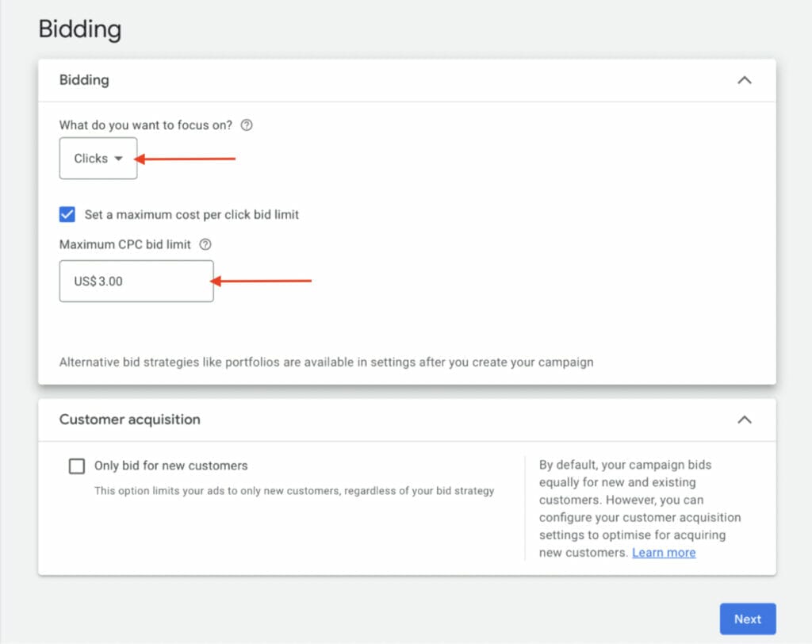Select the Customer acquisition section header
This screenshot has width=812, height=644.
click(x=128, y=419)
